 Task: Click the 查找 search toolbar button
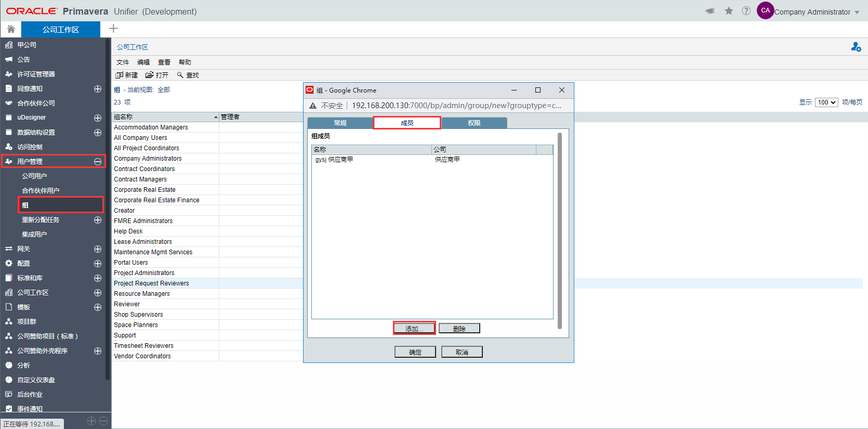pyautogui.click(x=188, y=75)
